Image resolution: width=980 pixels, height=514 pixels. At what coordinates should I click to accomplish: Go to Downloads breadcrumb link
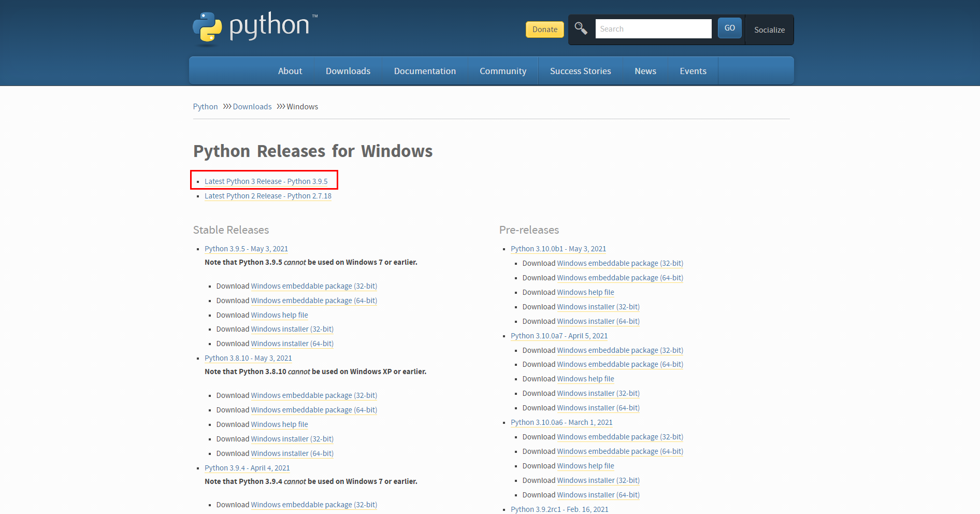252,107
